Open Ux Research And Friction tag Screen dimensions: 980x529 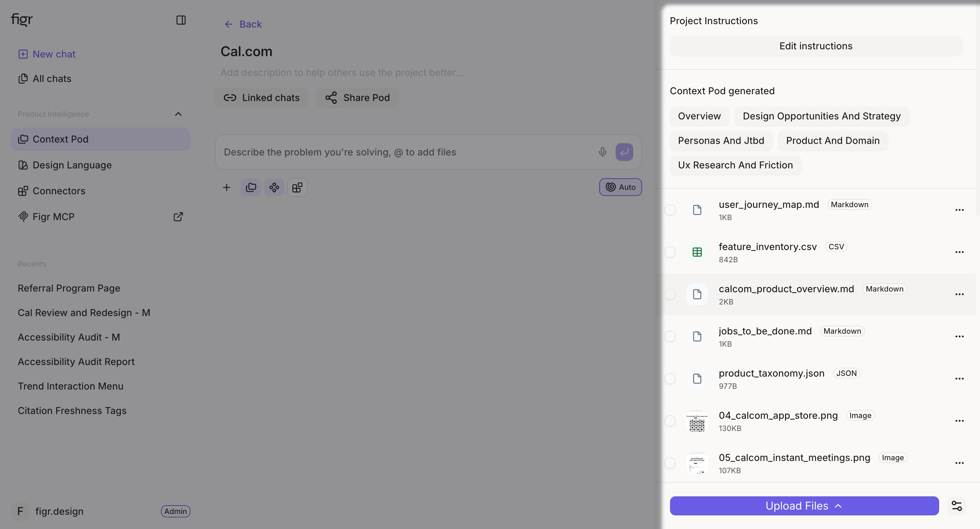point(735,165)
